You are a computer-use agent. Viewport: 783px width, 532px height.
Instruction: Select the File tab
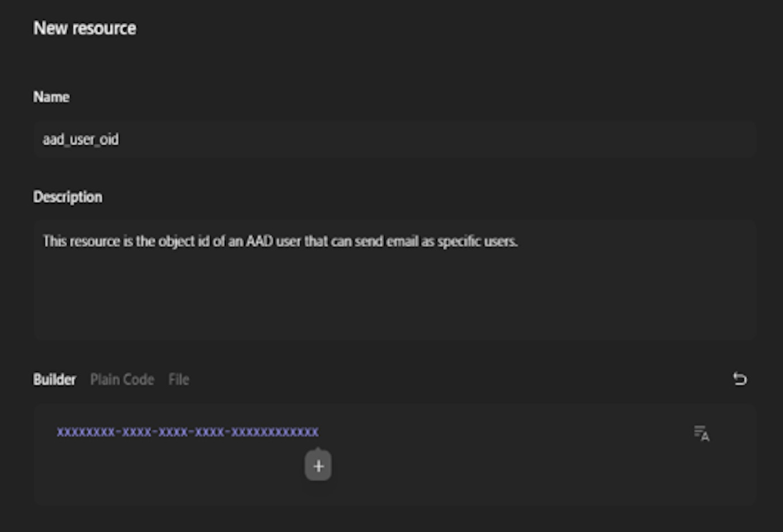[179, 379]
